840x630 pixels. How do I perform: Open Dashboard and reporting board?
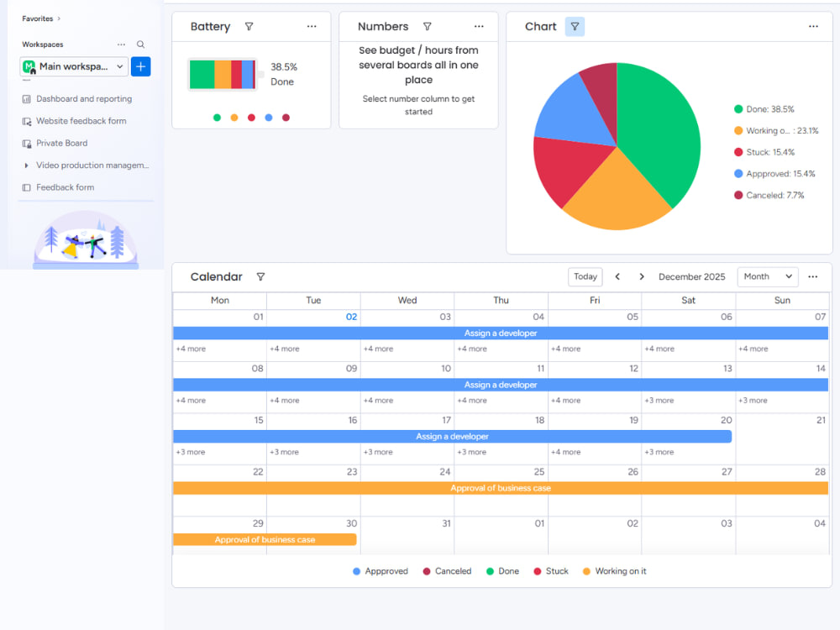[84, 99]
